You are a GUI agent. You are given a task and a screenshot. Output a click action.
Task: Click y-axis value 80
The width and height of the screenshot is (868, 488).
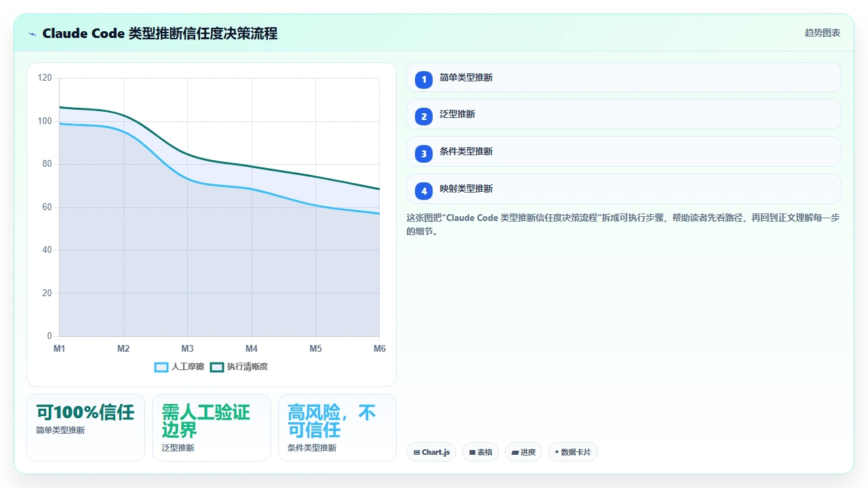coord(47,164)
